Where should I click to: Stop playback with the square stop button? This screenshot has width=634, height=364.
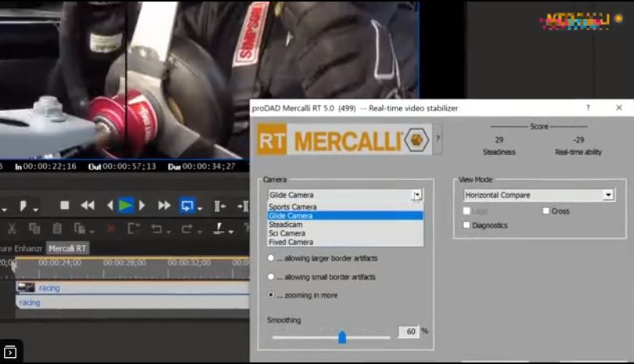click(x=64, y=205)
